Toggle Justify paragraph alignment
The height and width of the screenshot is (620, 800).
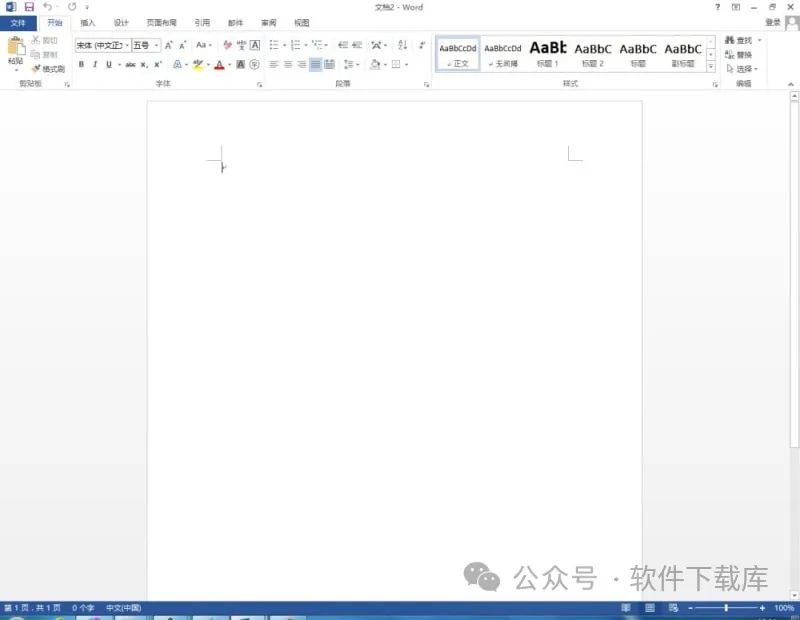316,64
